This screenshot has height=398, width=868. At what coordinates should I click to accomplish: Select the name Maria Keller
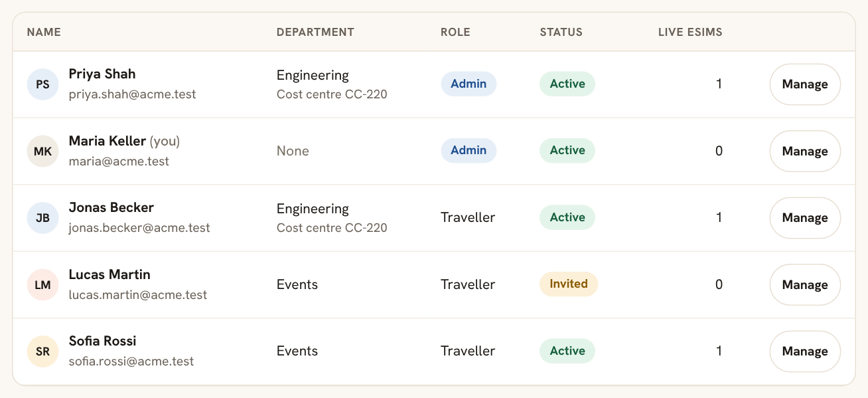point(108,141)
